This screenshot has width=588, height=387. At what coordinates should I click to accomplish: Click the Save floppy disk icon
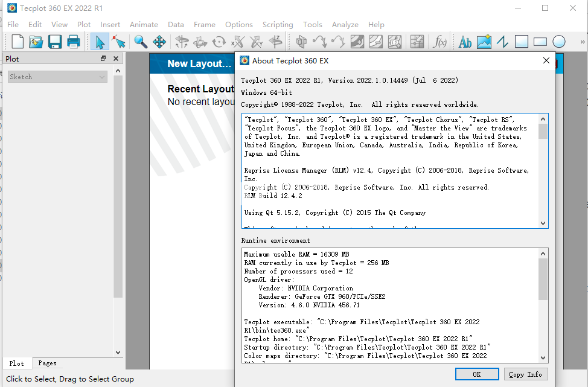(x=55, y=42)
